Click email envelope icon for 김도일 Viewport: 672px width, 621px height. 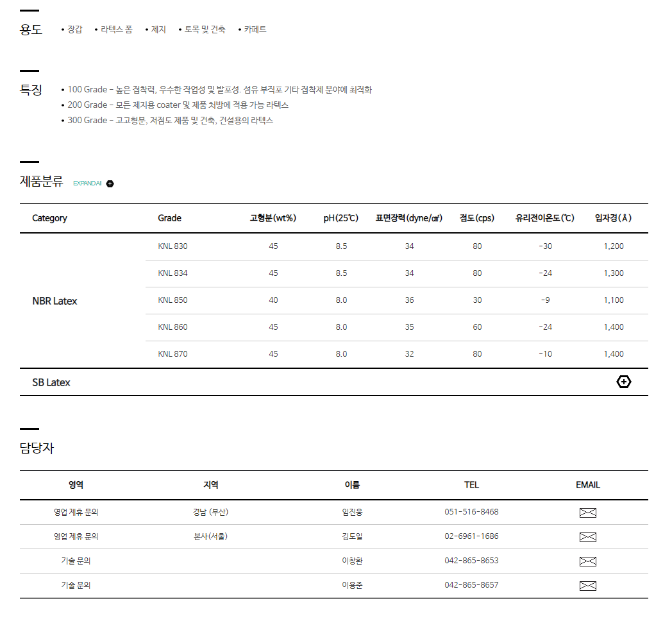click(x=587, y=537)
